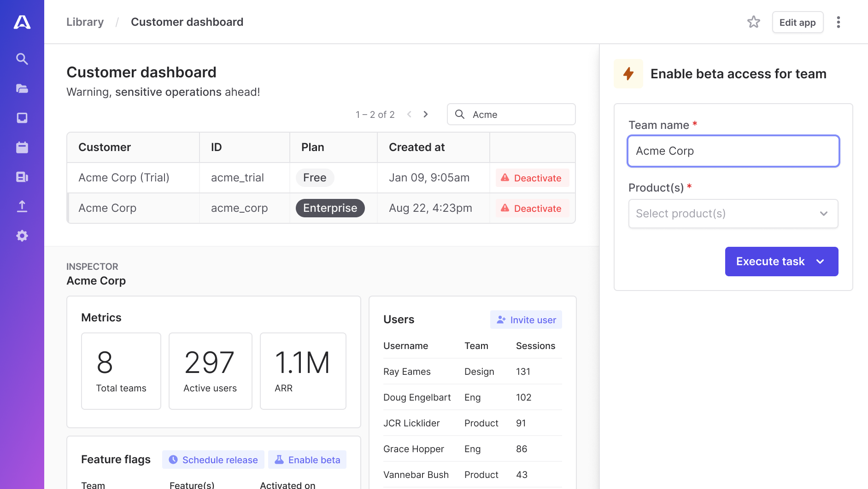Viewport: 868px width, 489px height.
Task: Click the Free plan badge
Action: click(315, 178)
